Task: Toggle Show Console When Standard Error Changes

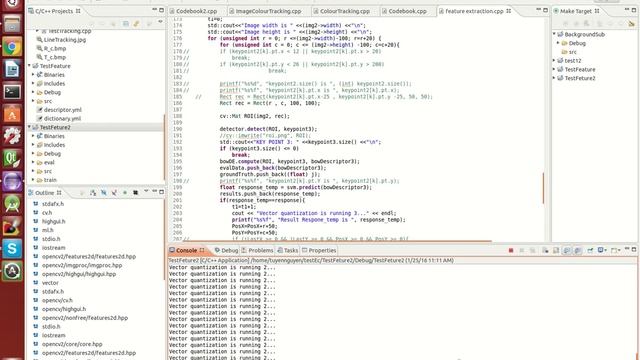Action: tap(578, 250)
